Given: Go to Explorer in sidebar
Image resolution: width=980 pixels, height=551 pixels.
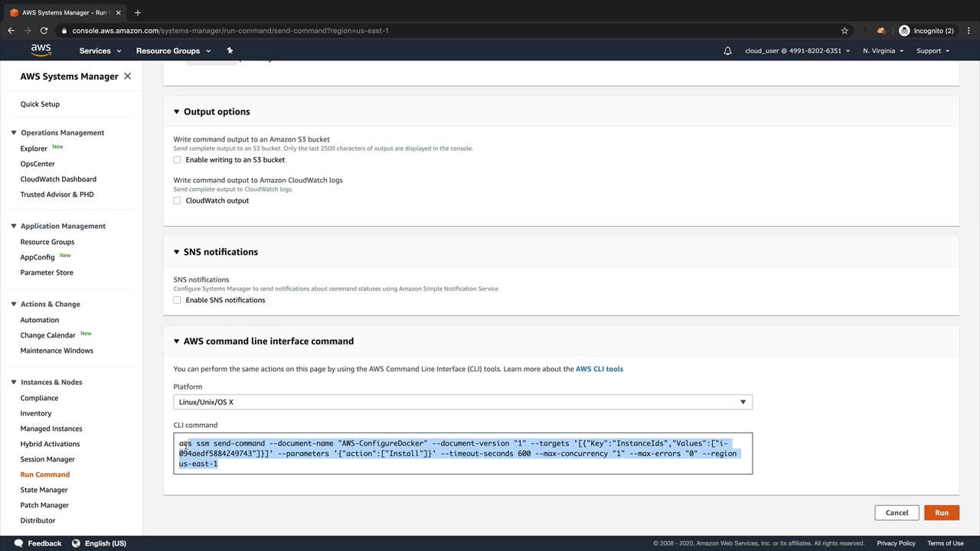Looking at the screenshot, I should [34, 148].
